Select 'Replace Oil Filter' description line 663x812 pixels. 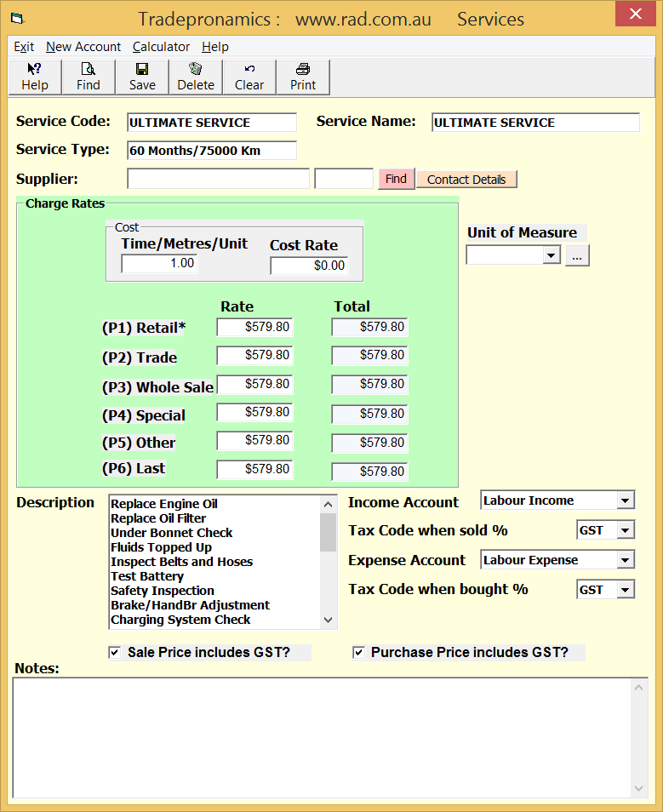pyautogui.click(x=158, y=518)
